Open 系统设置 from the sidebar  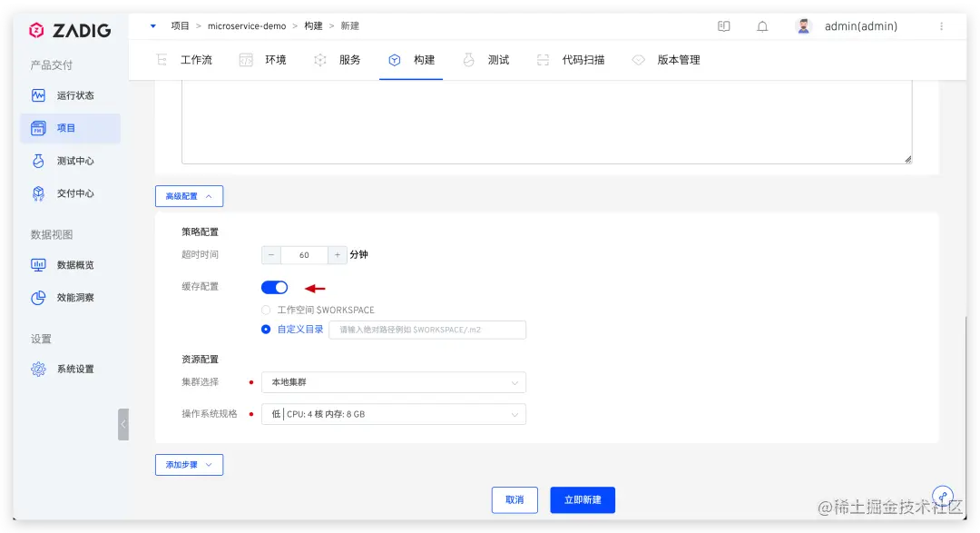[73, 369]
